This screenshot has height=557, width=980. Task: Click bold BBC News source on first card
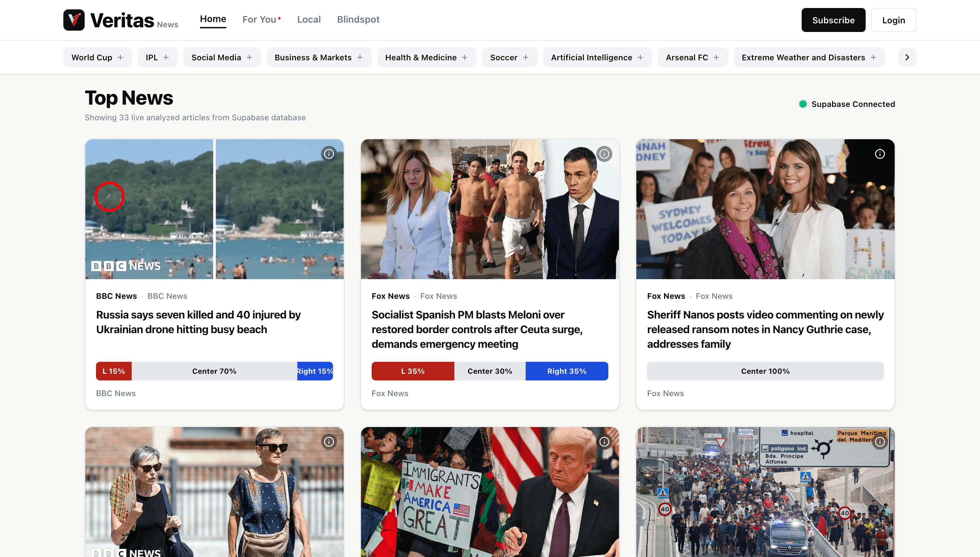pyautogui.click(x=116, y=296)
